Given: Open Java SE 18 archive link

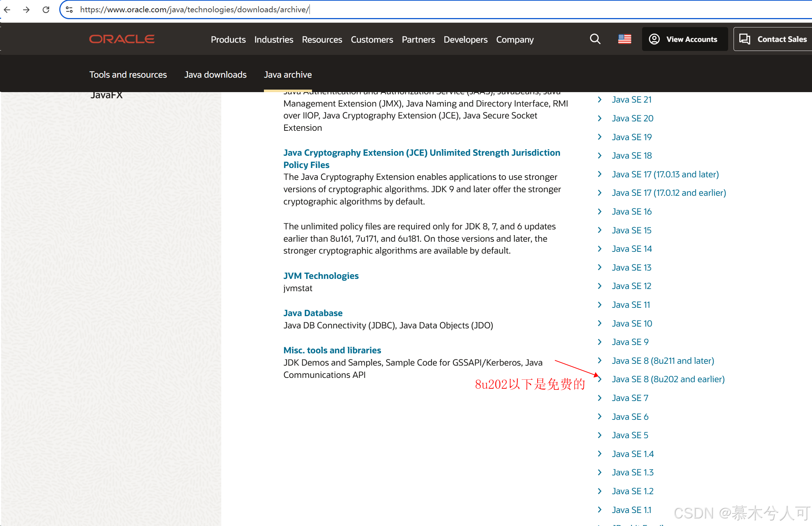Looking at the screenshot, I should click(632, 155).
